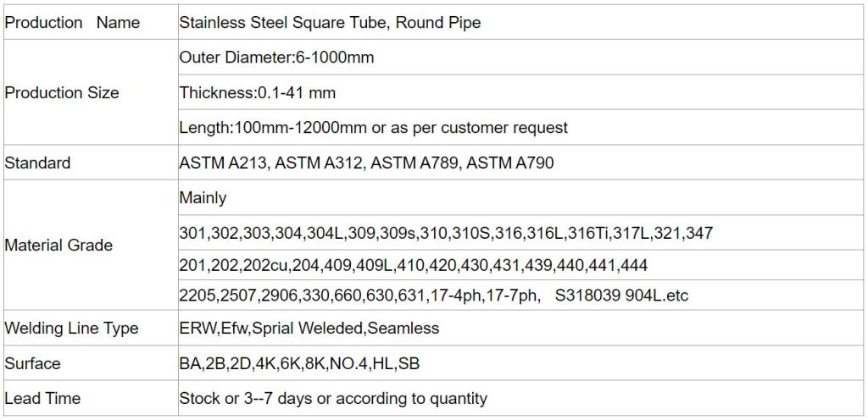Click the Lead Time label cell
Screen dimensions: 868x420
[42, 398]
